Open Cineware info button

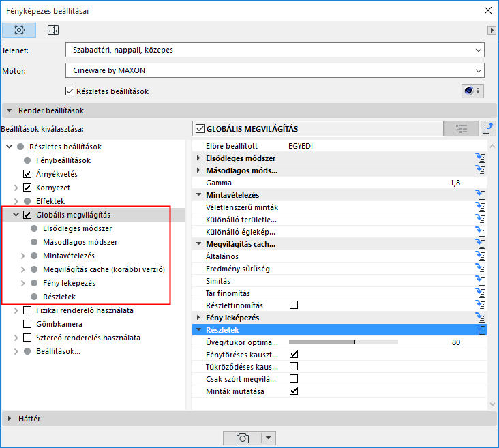472,91
